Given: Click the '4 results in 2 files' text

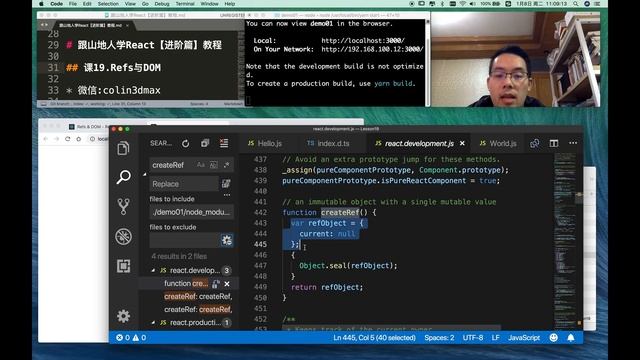Looking at the screenshot, I should click(179, 256).
